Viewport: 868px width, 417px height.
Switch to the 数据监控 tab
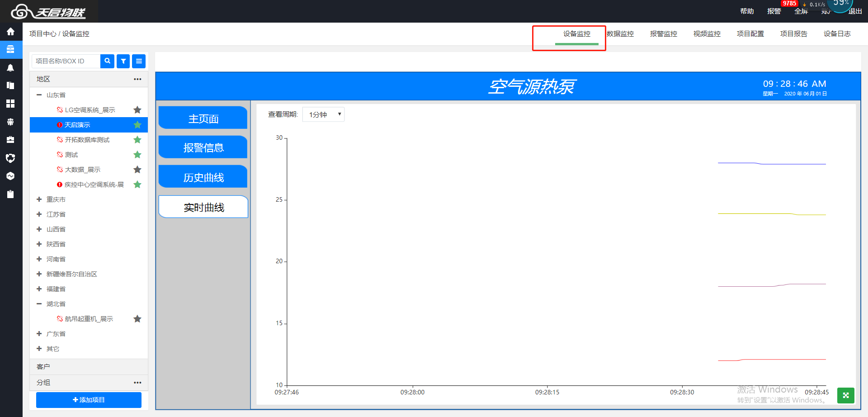coord(620,34)
